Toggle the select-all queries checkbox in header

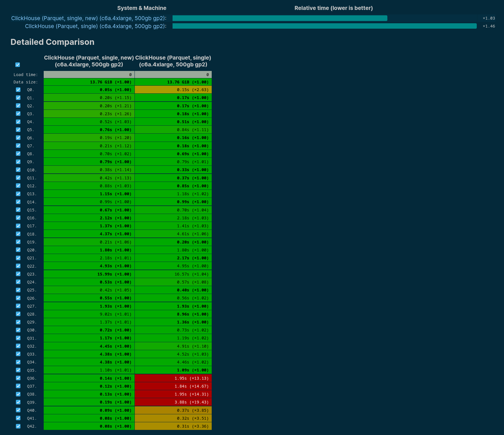point(18,65)
